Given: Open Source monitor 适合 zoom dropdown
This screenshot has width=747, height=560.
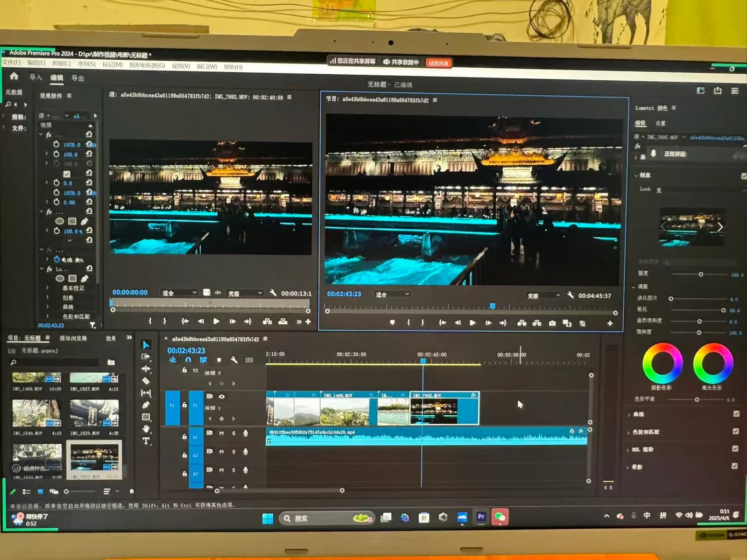Looking at the screenshot, I should click(179, 293).
